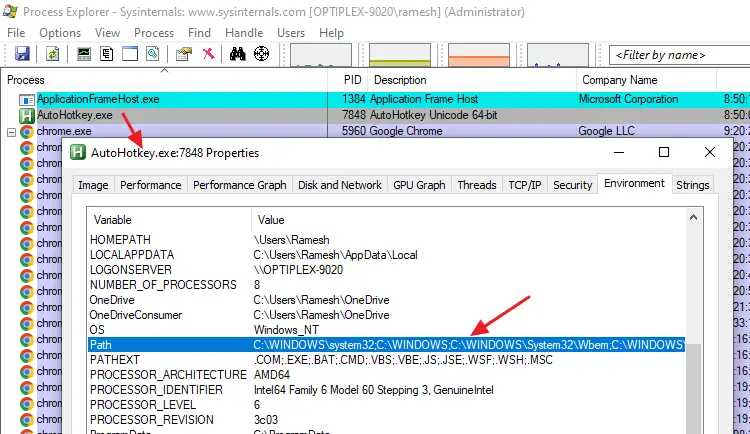Toggle the Show Process Tree icon
Image resolution: width=750 pixels, height=434 pixels.
pyautogui.click(x=107, y=54)
